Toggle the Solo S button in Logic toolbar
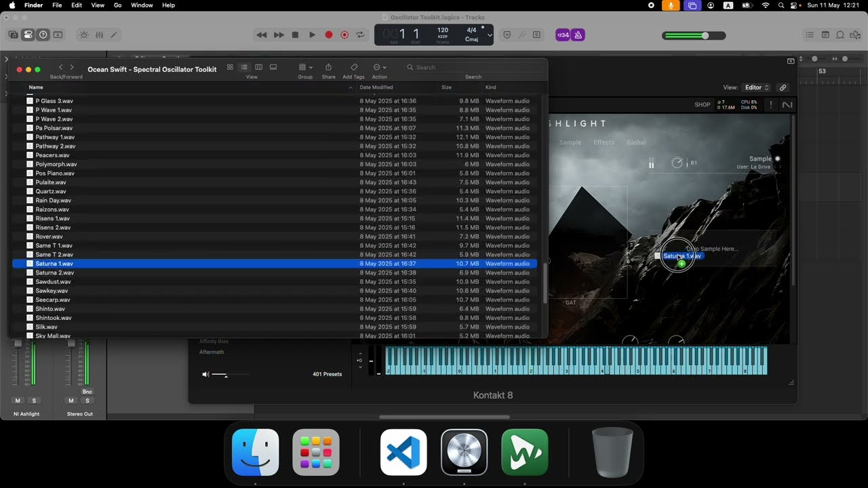Viewport: 868px width, 488px height. 536,35
